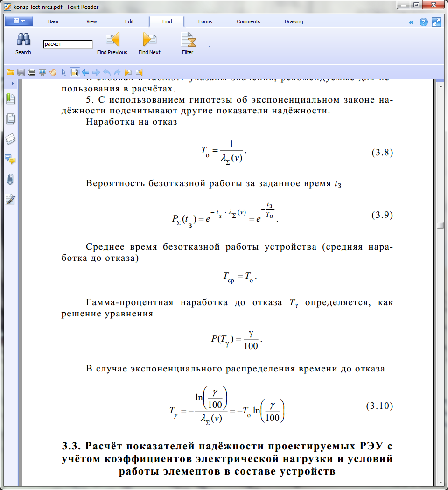Collapse the ribbon with up chevron

click(411, 22)
